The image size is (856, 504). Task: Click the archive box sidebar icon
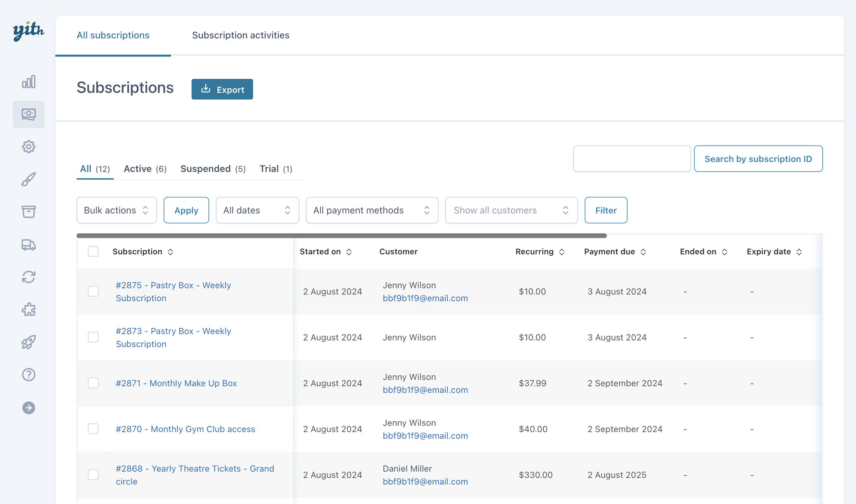(29, 212)
